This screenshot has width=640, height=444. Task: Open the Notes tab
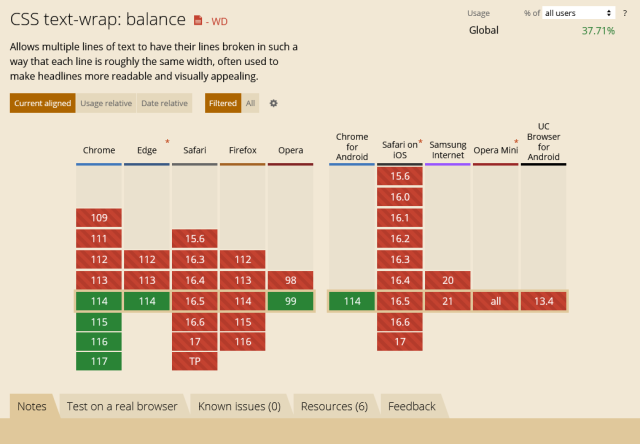coord(32,406)
